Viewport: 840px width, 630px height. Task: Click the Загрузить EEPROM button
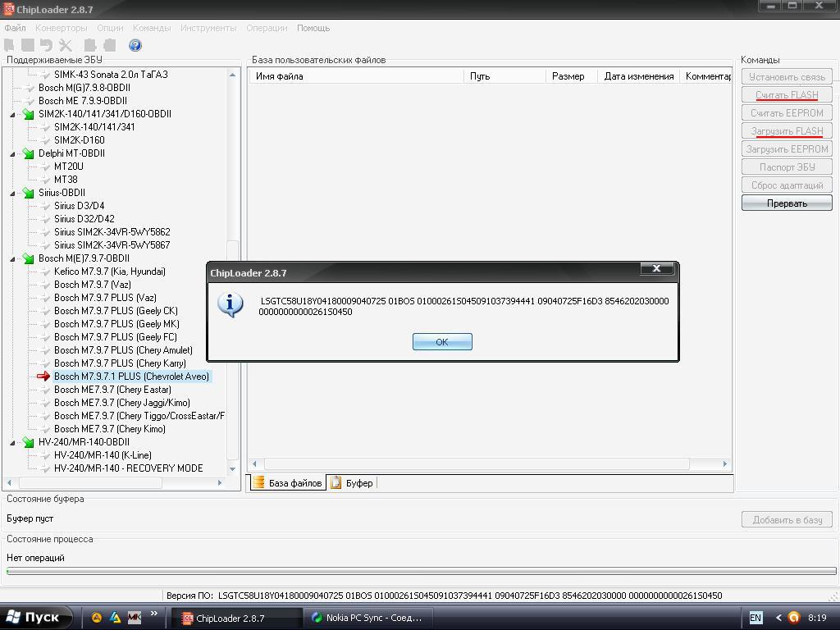(x=787, y=149)
